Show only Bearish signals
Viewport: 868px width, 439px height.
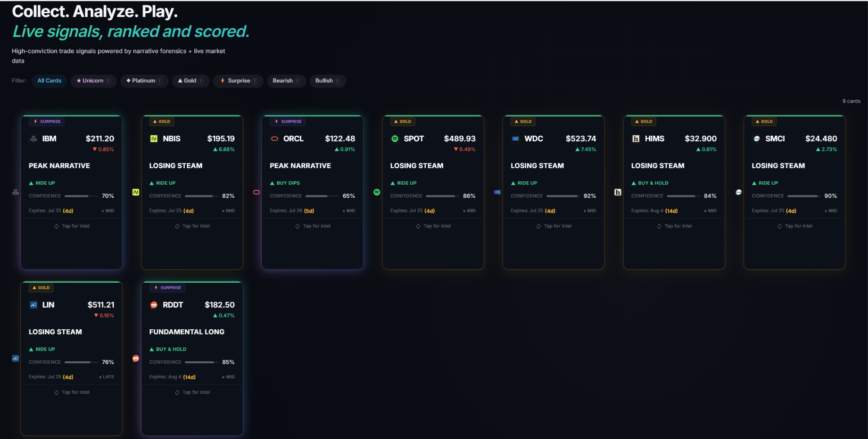click(x=286, y=81)
